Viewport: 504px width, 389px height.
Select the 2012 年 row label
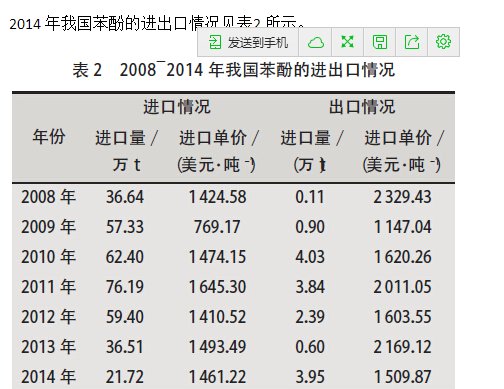[49, 317]
